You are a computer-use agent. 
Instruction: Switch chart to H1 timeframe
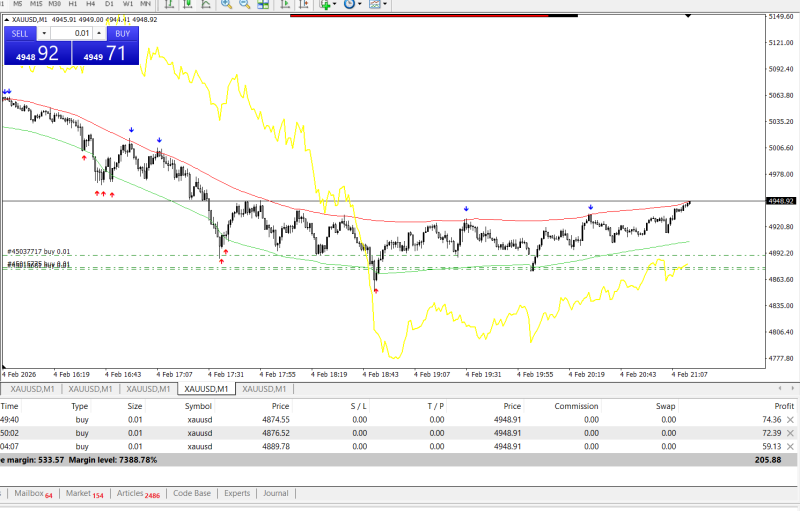(x=73, y=3)
